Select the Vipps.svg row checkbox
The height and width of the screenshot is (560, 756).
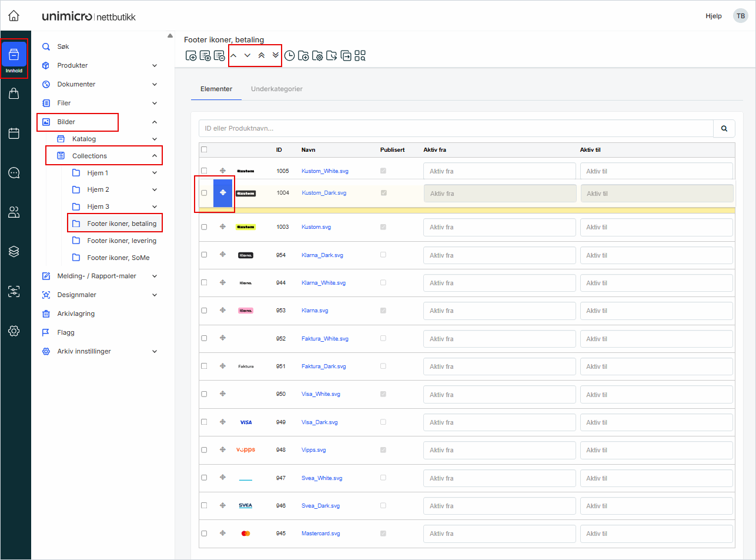tap(204, 449)
